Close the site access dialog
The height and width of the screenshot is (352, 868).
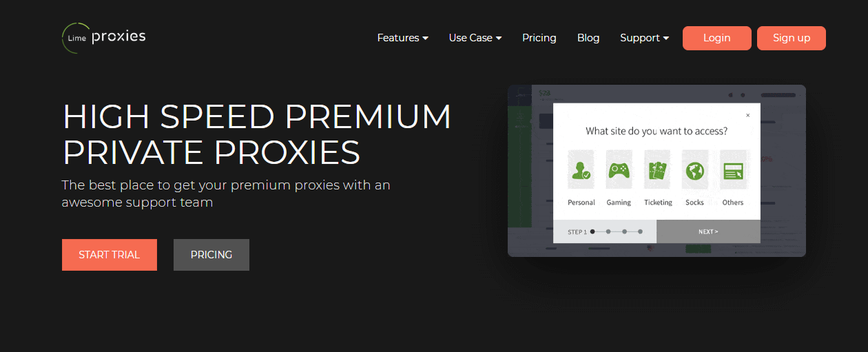[748, 115]
